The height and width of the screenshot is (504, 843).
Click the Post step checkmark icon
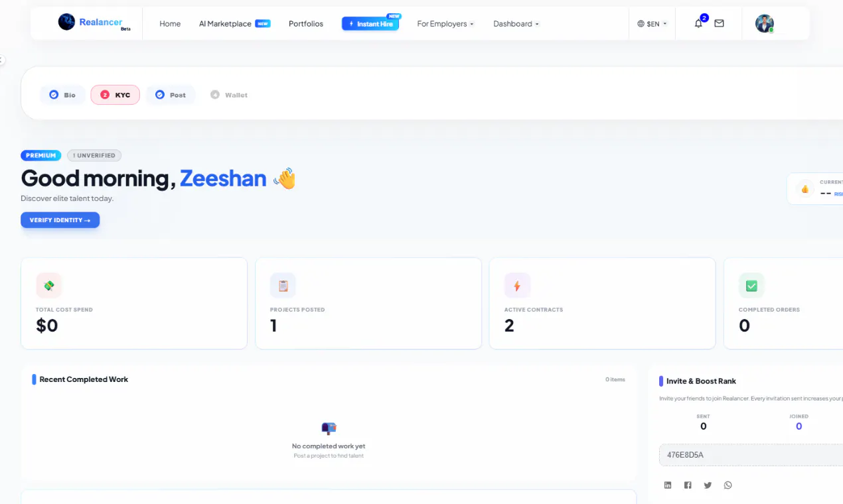coord(159,95)
